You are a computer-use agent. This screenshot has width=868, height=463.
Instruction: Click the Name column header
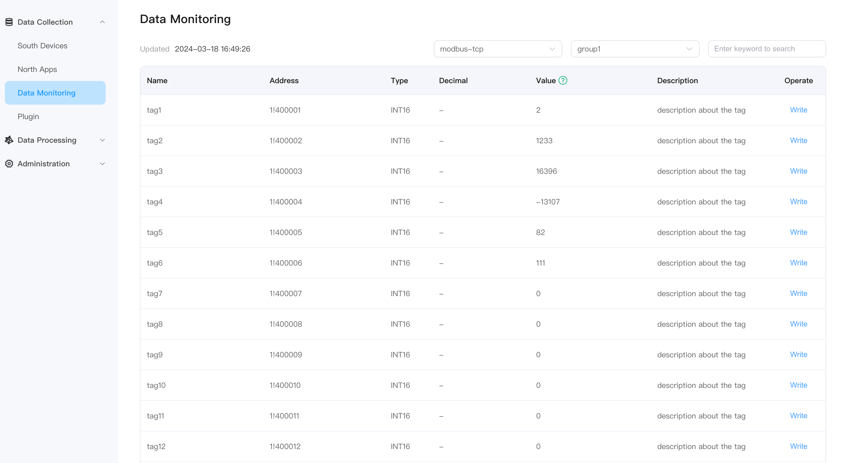pos(157,80)
